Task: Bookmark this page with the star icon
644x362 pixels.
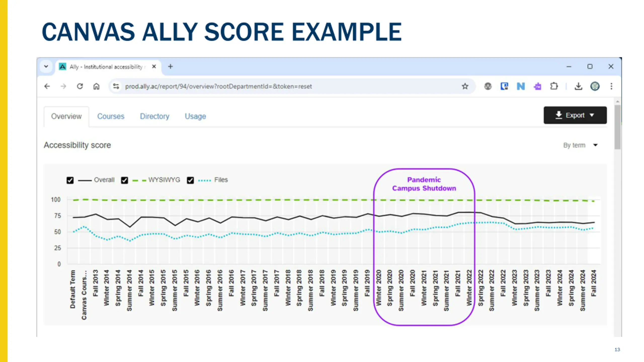Action: tap(465, 86)
